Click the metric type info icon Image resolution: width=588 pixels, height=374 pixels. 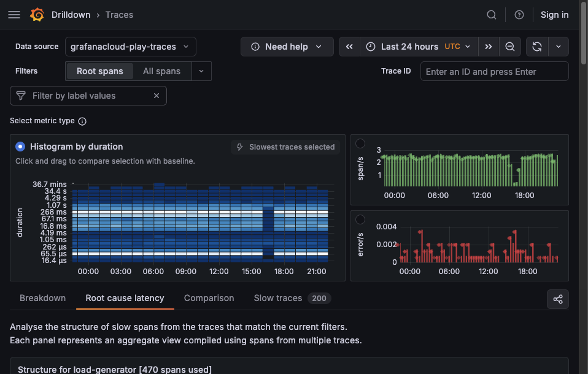82,121
